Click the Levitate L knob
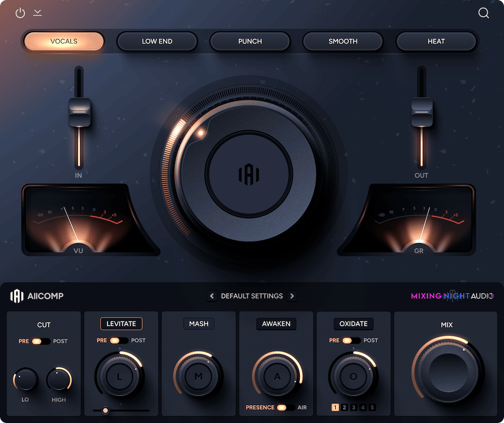504x423 pixels. click(x=119, y=376)
